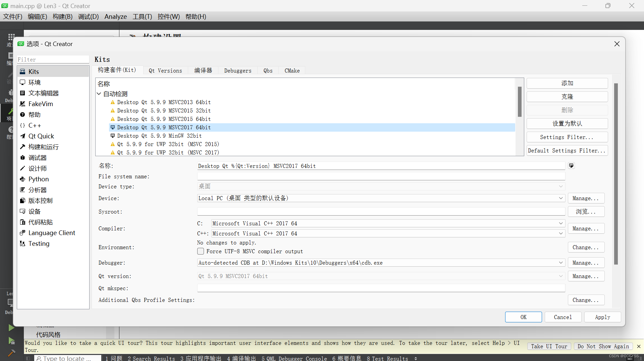Viewport: 644px width, 361px height.
Task: Close the 选项 dialog with X
Action: point(617,44)
